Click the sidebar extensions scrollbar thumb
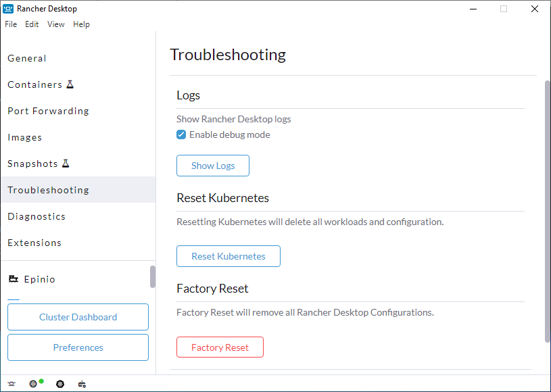 tap(153, 277)
